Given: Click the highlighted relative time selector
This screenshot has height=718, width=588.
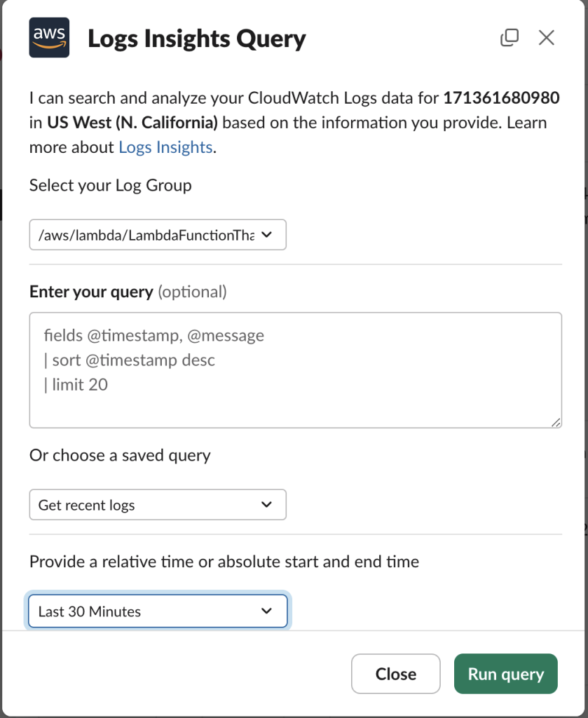Looking at the screenshot, I should coord(158,611).
